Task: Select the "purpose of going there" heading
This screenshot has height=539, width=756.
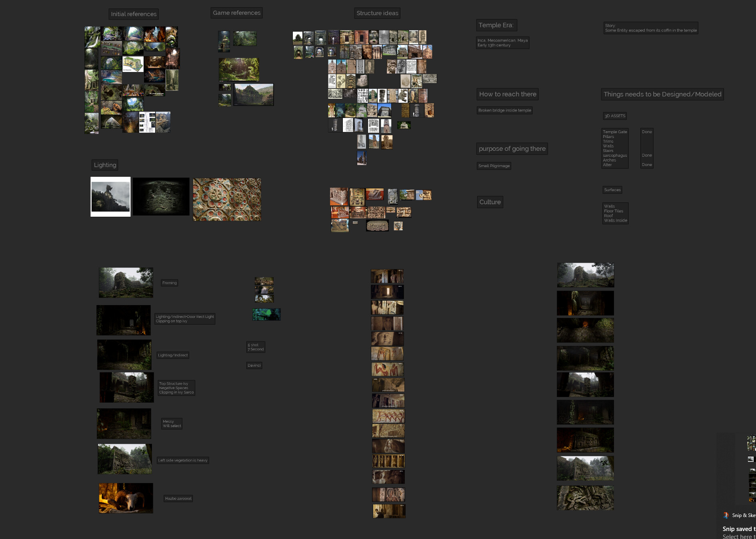Action: (x=512, y=149)
